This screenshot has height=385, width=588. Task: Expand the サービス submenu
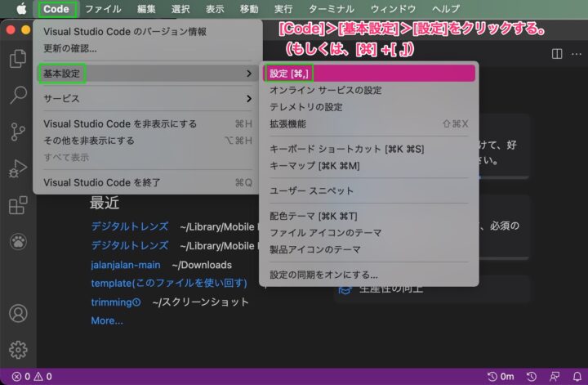tap(147, 99)
